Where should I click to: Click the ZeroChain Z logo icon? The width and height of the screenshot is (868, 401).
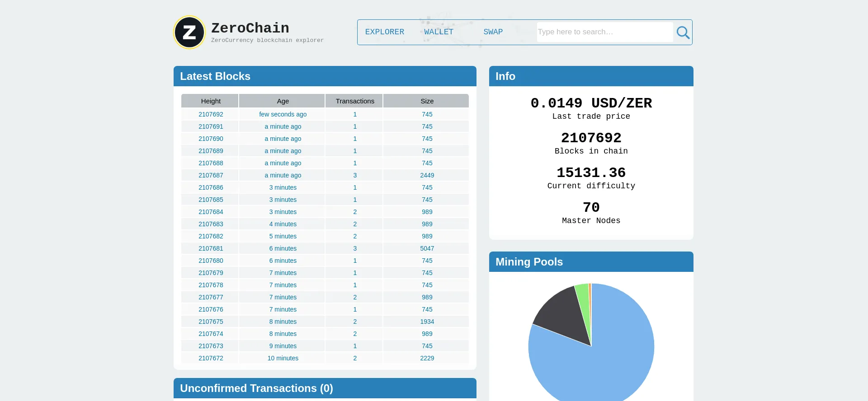pyautogui.click(x=189, y=32)
